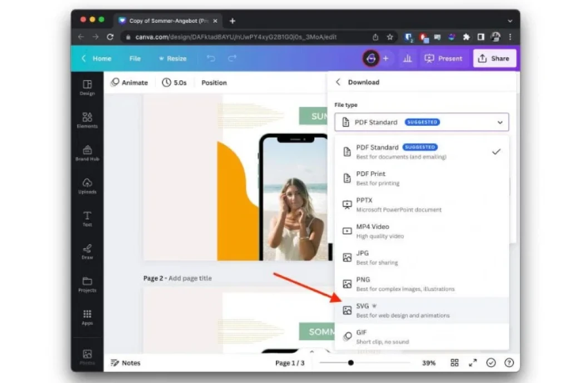Click the Animate button
Viewport: 588px width, 383px height.
point(130,82)
